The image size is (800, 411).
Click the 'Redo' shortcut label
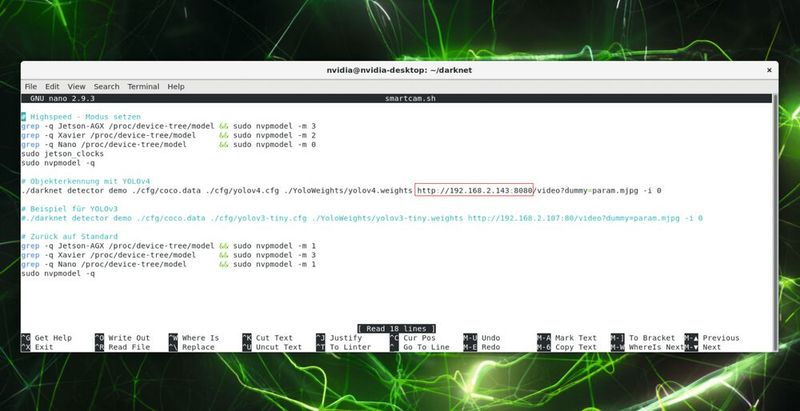491,347
